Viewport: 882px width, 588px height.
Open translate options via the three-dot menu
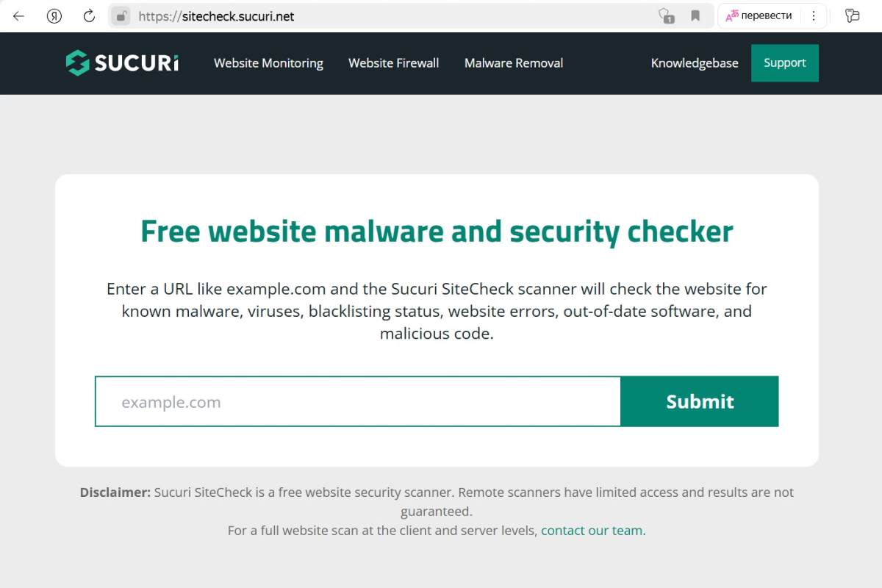click(813, 15)
